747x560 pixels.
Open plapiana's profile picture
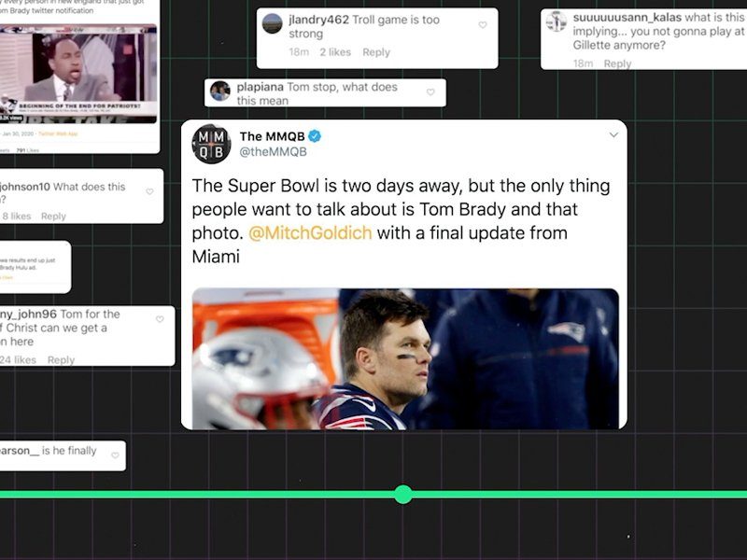tap(220, 91)
